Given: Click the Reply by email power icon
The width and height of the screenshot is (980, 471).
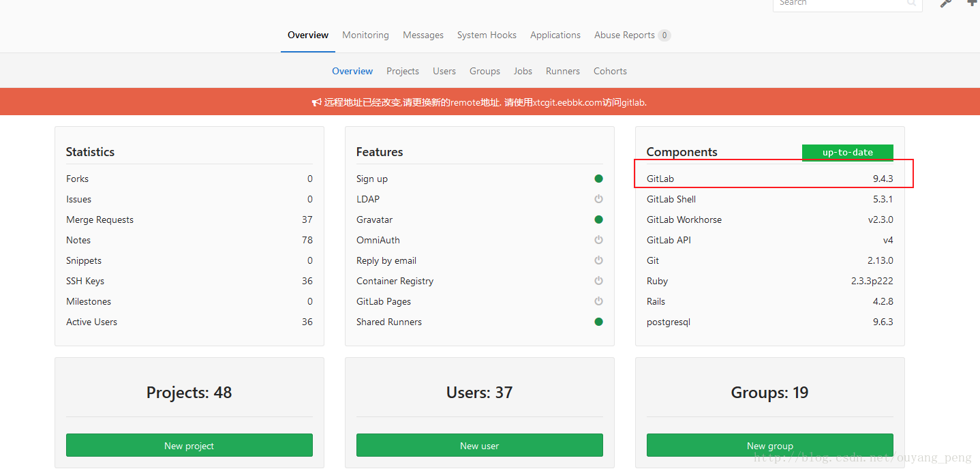Looking at the screenshot, I should [598, 260].
